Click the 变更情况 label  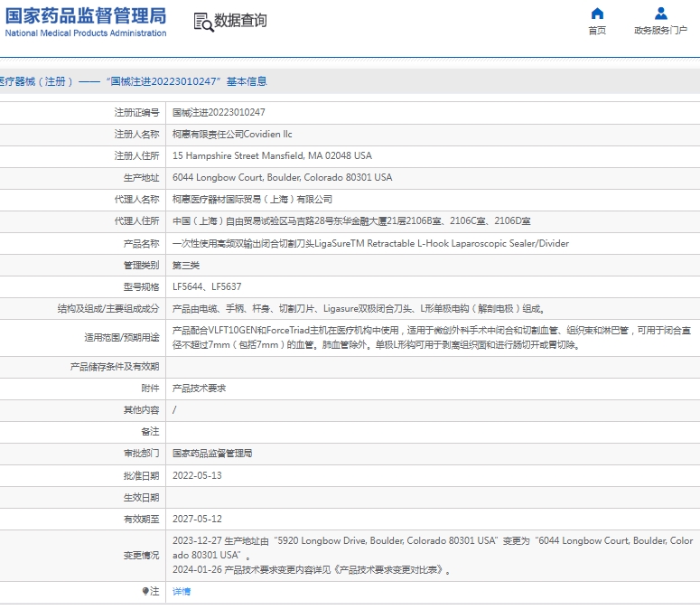(141, 555)
